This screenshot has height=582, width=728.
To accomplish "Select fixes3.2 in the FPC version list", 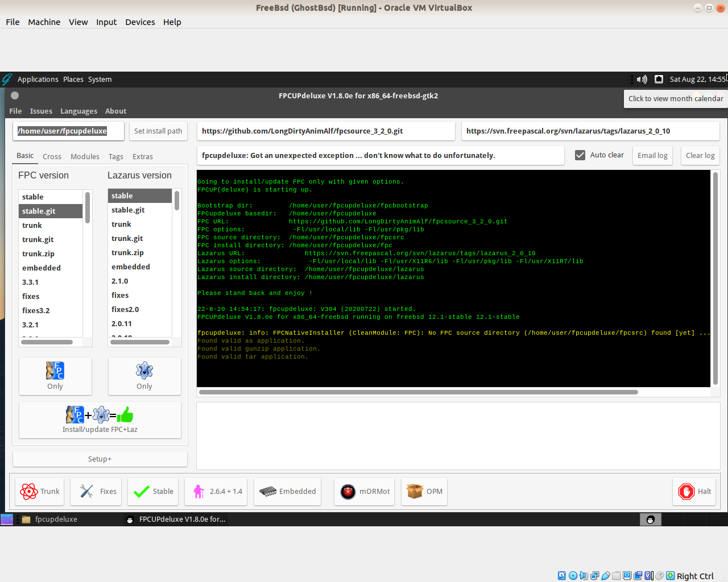I will coord(51,311).
